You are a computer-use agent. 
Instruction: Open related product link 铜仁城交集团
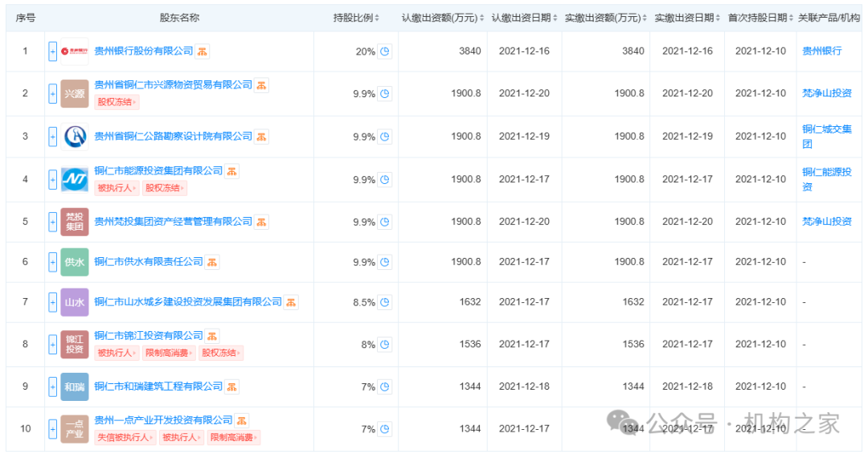pyautogui.click(x=827, y=137)
